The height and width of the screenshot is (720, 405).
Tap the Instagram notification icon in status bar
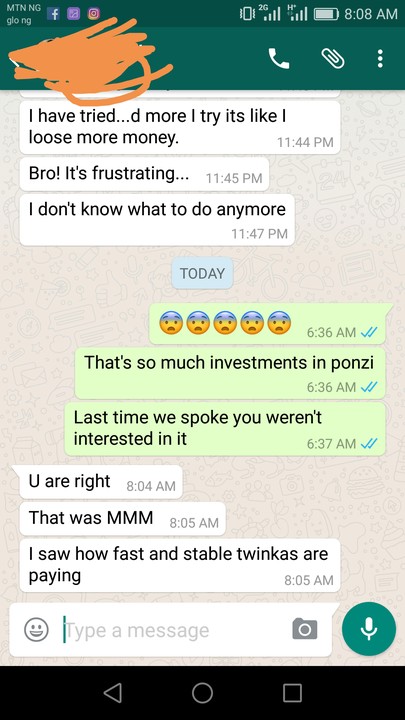pos(93,14)
